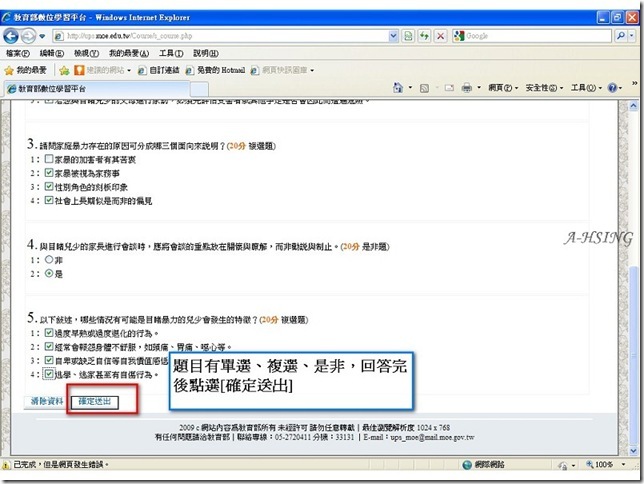The height and width of the screenshot is (484, 644).
Task: Click the Print icon in command bar
Action: click(x=467, y=88)
